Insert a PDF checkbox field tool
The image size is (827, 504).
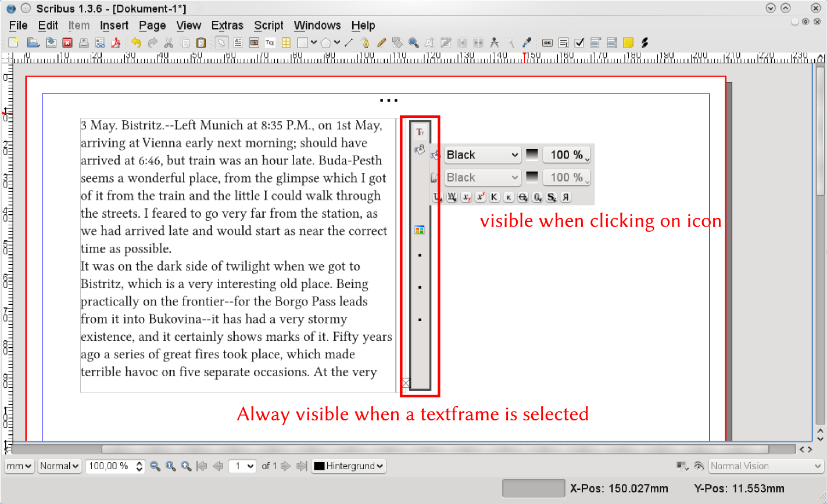(x=579, y=42)
